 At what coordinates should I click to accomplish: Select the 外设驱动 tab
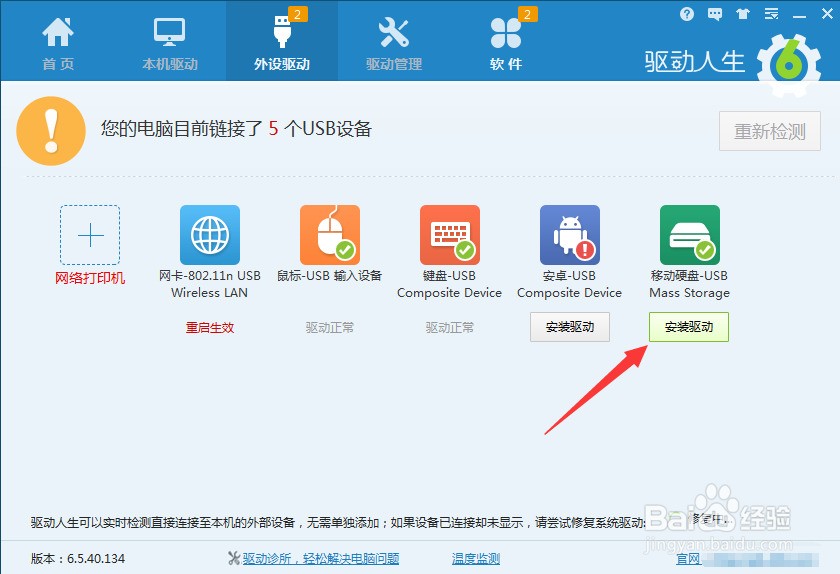[x=282, y=41]
